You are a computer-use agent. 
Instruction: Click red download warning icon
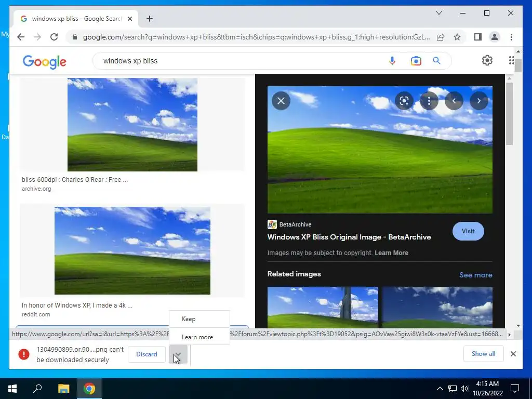[24, 354]
